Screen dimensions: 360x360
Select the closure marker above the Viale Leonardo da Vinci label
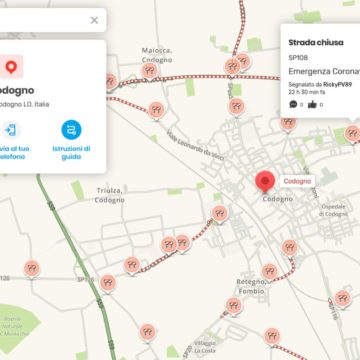156,111
